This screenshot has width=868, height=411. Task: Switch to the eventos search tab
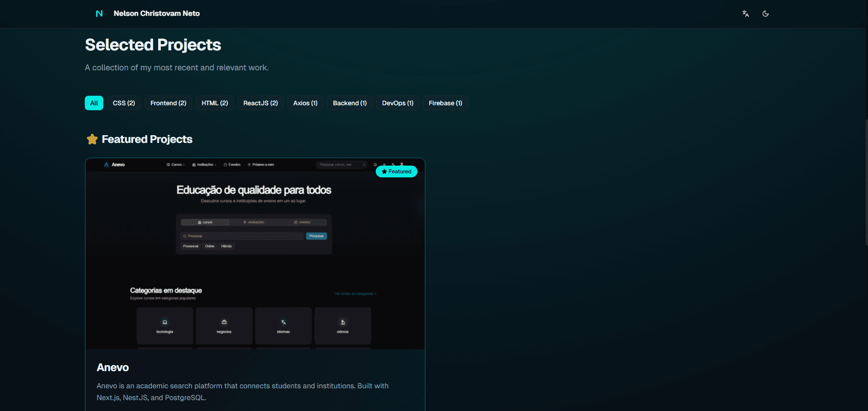point(303,222)
